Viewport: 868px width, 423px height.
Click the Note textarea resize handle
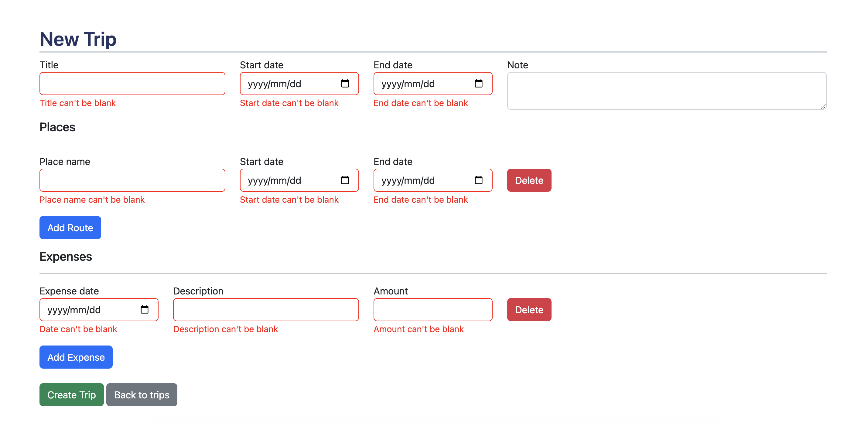pyautogui.click(x=823, y=106)
